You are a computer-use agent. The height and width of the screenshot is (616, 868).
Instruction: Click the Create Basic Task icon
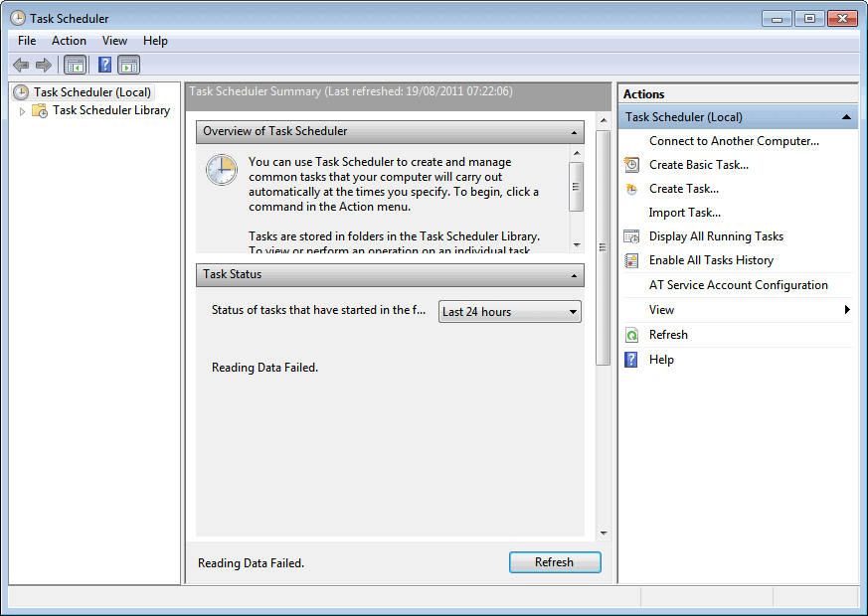pyautogui.click(x=631, y=165)
